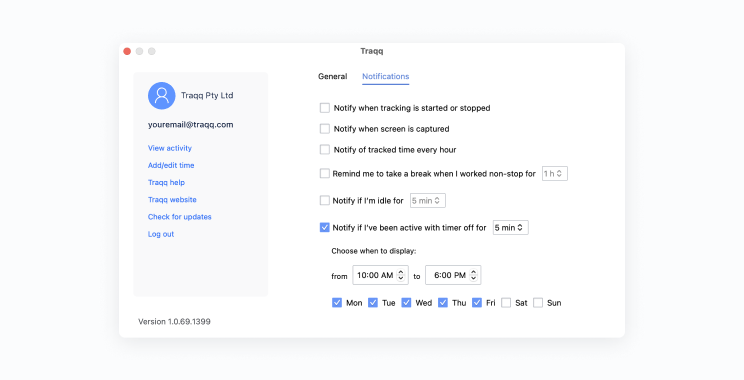Click the Log out link
This screenshot has height=380, width=744.
(161, 234)
